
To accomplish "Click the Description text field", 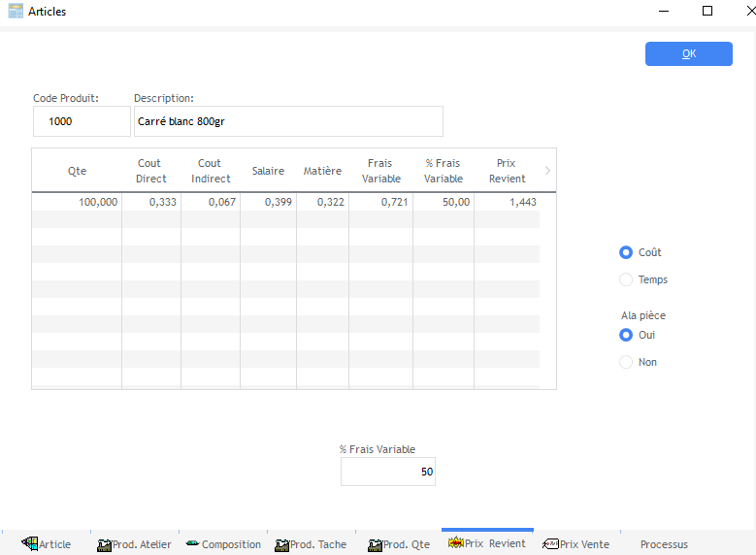I will coord(287,121).
